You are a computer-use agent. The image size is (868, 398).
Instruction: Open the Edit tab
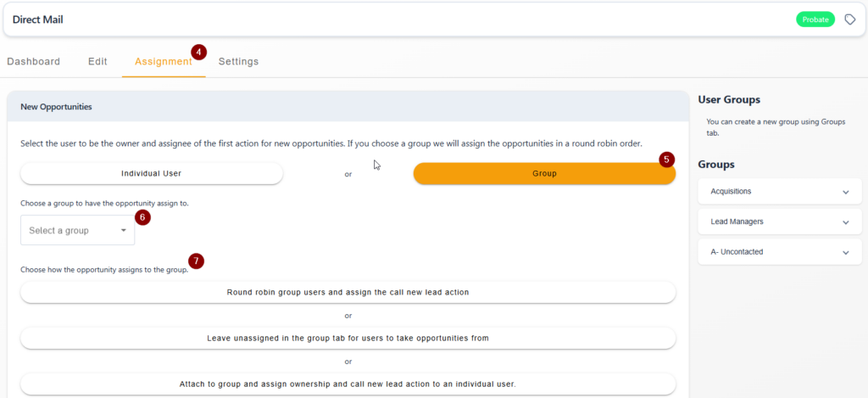97,62
